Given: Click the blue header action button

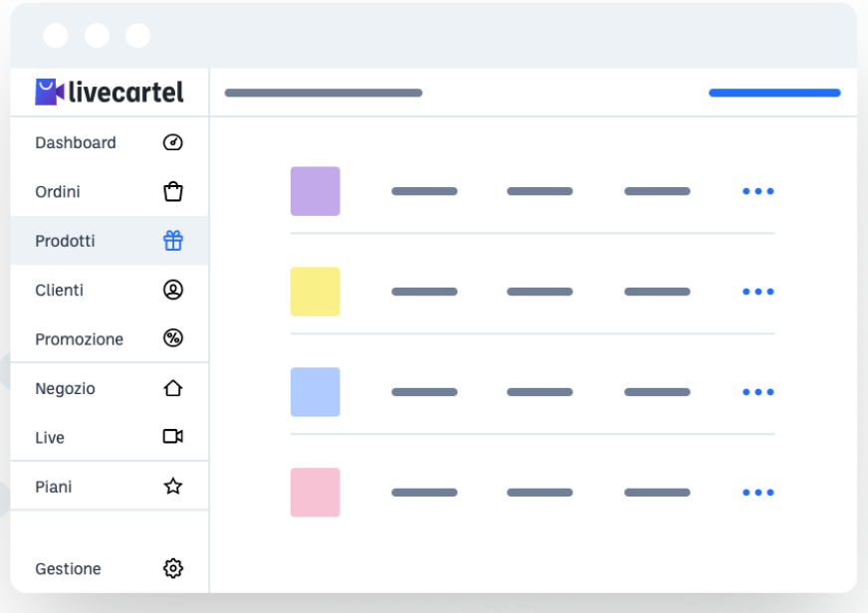Looking at the screenshot, I should (x=774, y=93).
